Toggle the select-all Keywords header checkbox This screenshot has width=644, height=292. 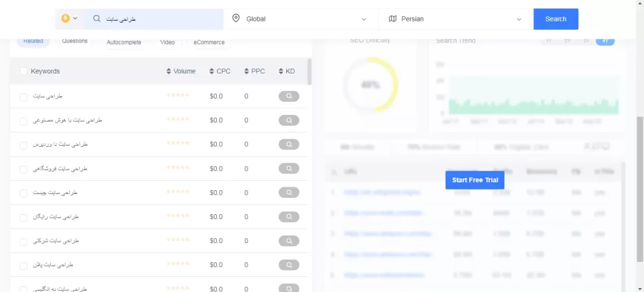(x=24, y=72)
